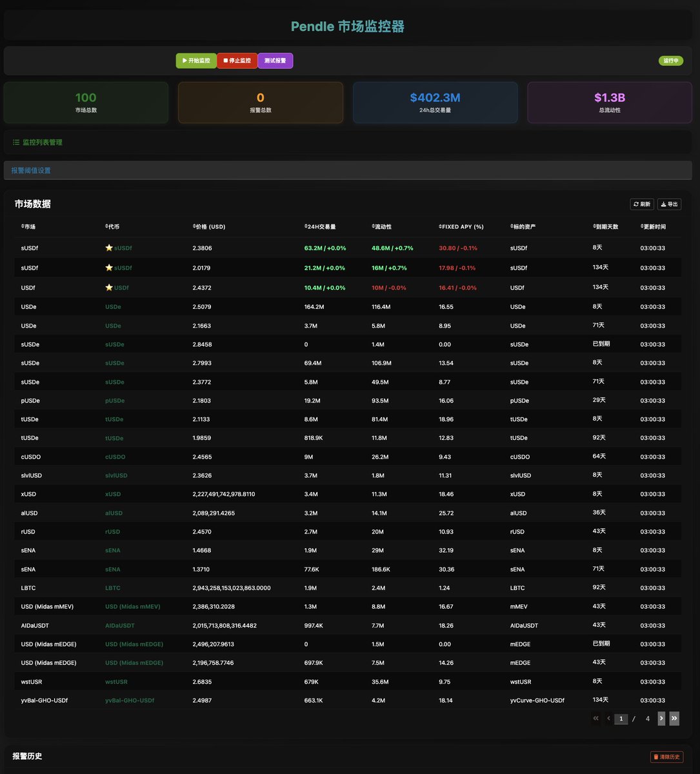This screenshot has height=774, width=700.
Task: Go to next page arrow
Action: click(661, 719)
